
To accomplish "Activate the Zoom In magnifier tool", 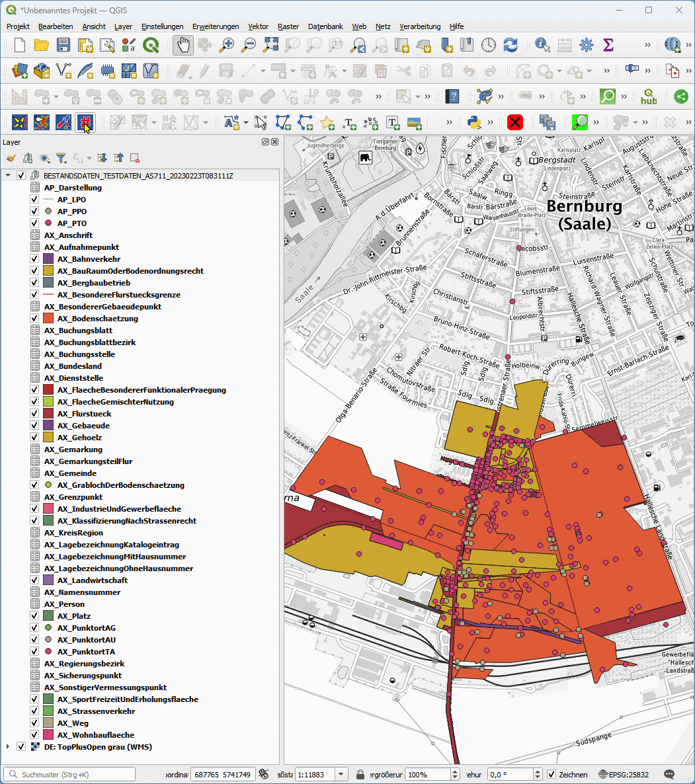I will click(227, 45).
